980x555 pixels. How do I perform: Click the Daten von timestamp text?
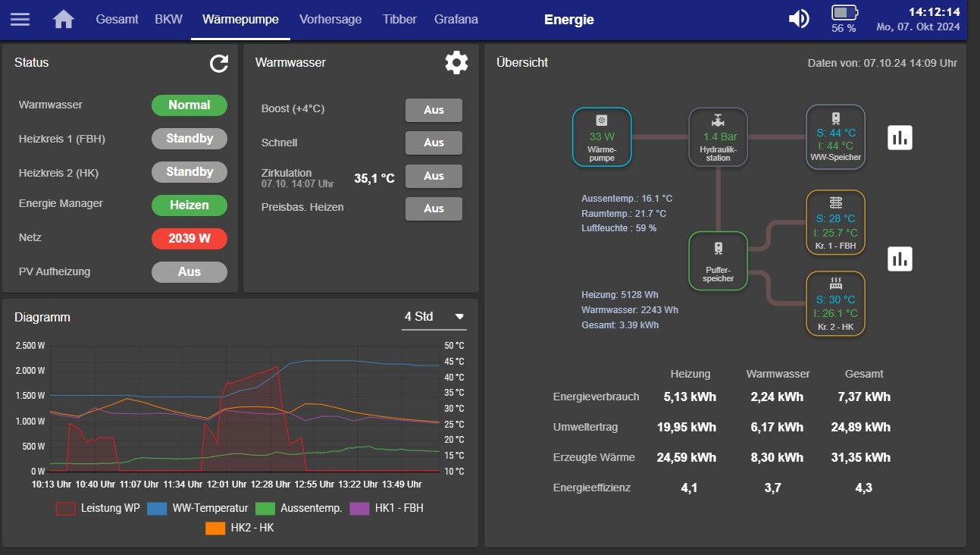[x=882, y=63]
